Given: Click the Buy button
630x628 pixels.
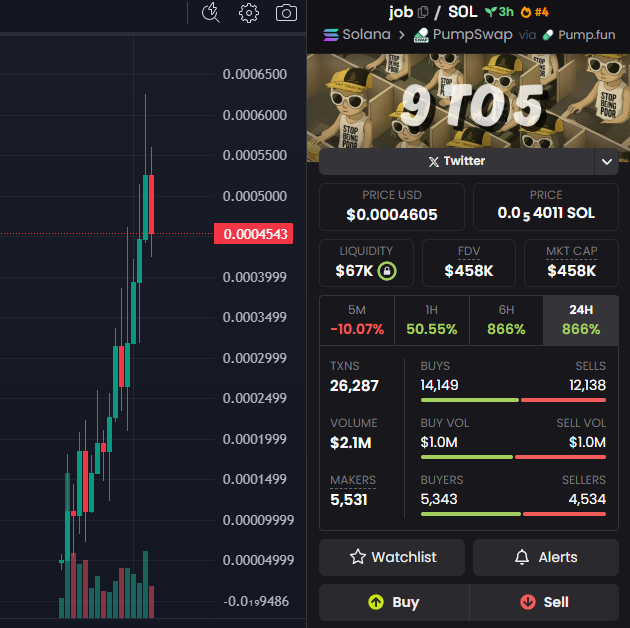Looking at the screenshot, I should (394, 602).
